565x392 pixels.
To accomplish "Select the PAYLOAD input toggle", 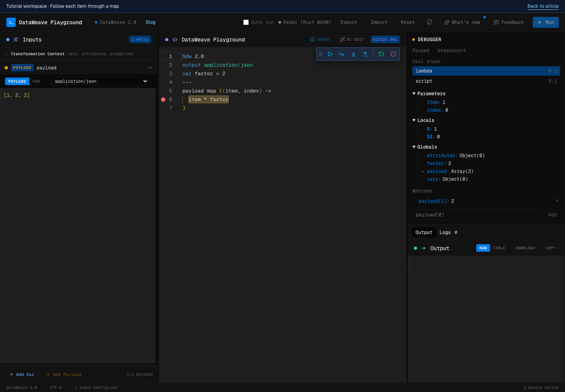I will coord(17,81).
